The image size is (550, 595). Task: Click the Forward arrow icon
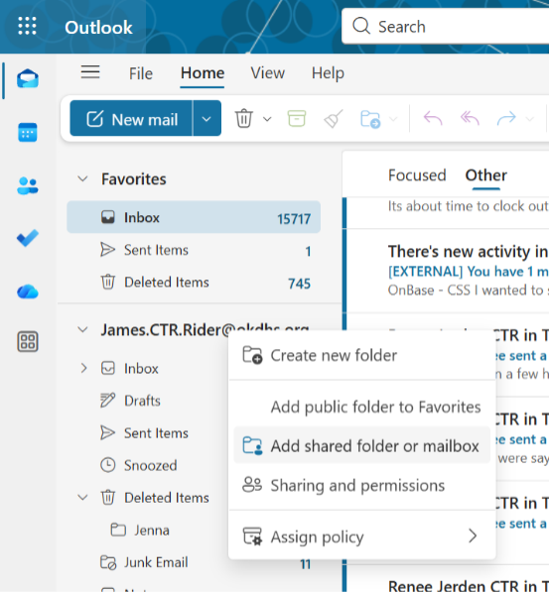pyautogui.click(x=506, y=118)
